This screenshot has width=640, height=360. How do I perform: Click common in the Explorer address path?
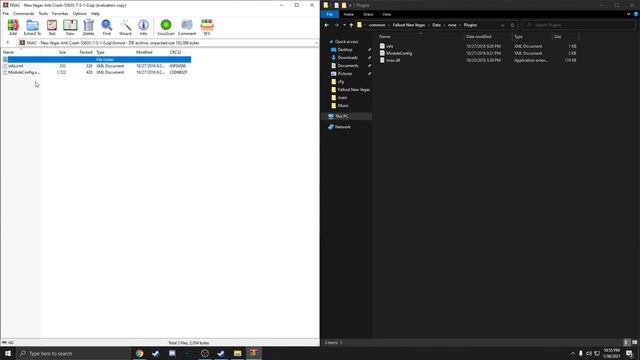pos(377,25)
